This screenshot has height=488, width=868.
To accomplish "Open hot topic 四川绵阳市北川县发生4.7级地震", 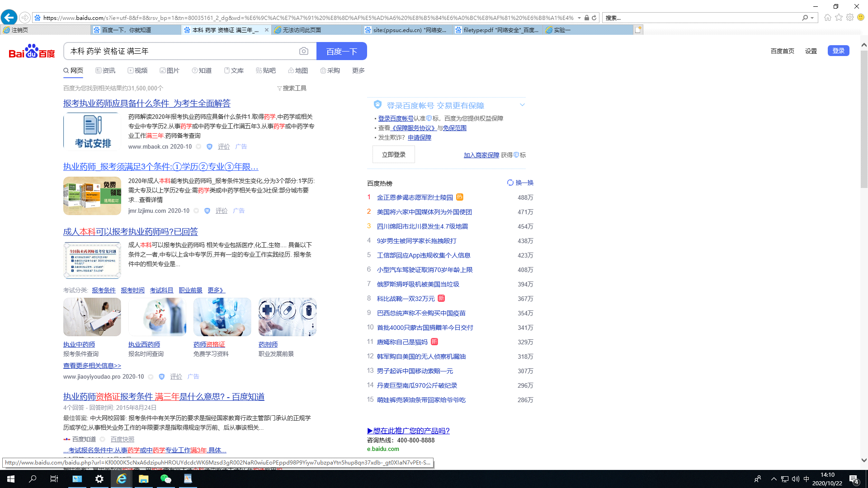I will [422, 226].
